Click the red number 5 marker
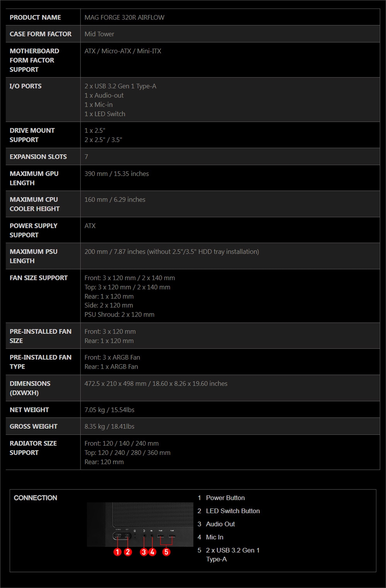The height and width of the screenshot is (588, 386). [x=166, y=552]
